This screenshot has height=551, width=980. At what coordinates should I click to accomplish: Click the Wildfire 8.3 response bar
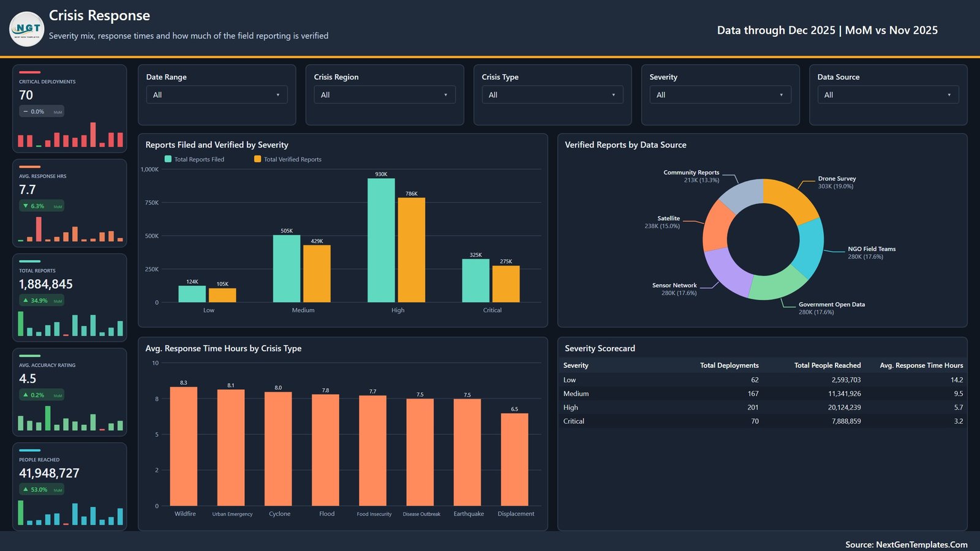(184, 446)
